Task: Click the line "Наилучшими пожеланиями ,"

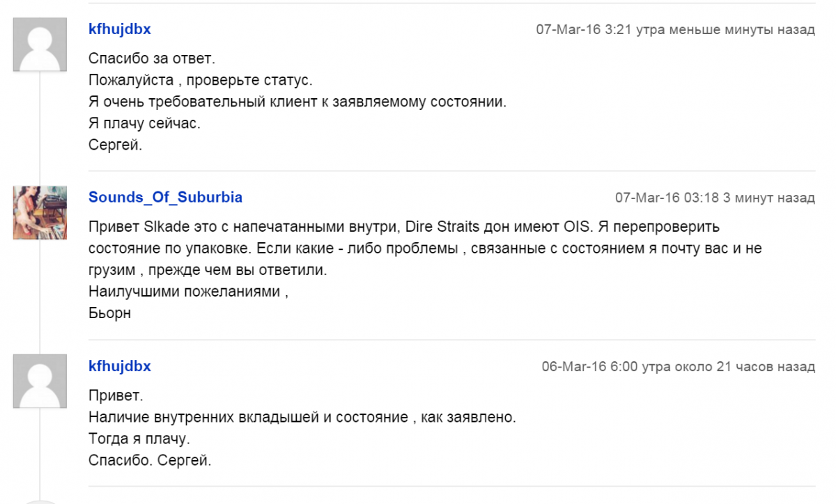Action: click(188, 292)
